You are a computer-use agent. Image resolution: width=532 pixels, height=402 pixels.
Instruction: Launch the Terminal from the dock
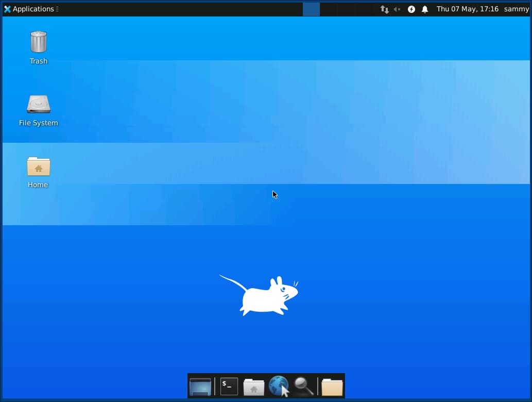tap(229, 387)
